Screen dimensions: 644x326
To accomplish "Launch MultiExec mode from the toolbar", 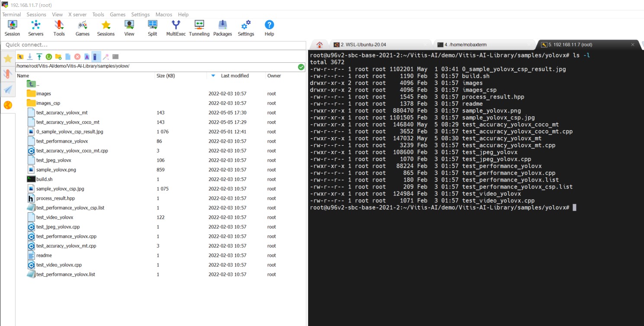I will pyautogui.click(x=176, y=28).
